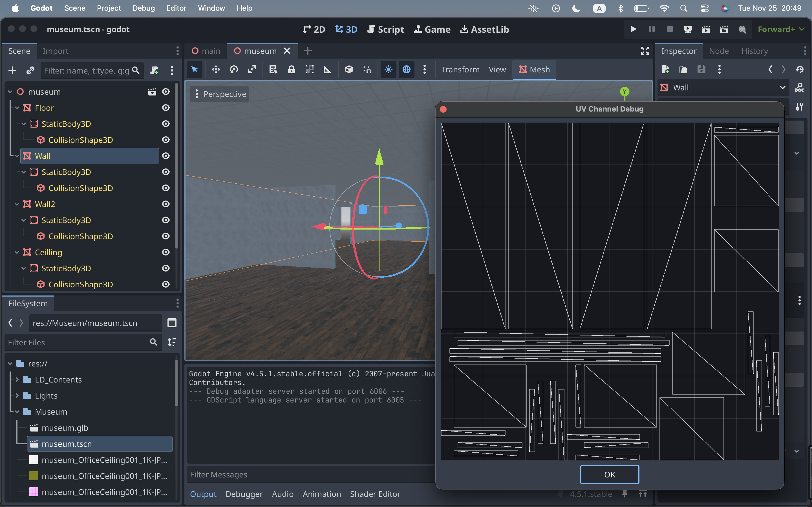Click the New Resource icon in the Inspector
The width and height of the screenshot is (812, 507).
click(666, 69)
